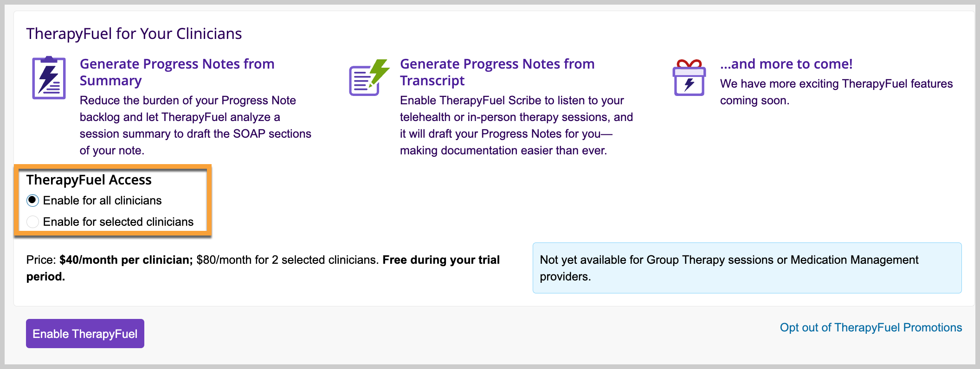Click the Free during your trial period text
Image resolution: width=980 pixels, height=369 pixels.
(x=263, y=268)
